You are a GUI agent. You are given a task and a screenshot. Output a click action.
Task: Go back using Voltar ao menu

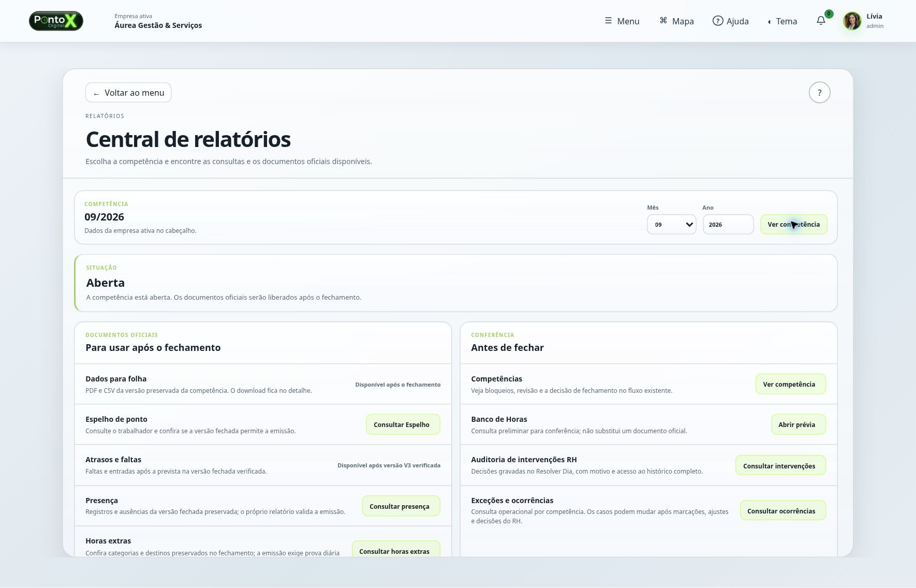[x=128, y=93]
